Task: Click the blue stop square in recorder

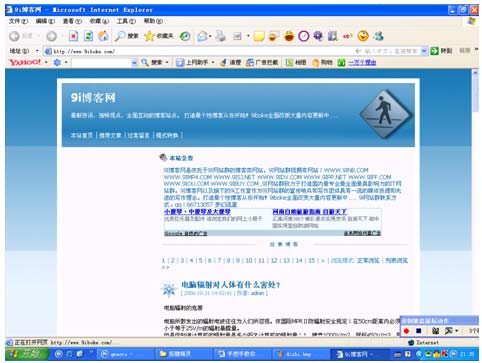Action: [419, 331]
